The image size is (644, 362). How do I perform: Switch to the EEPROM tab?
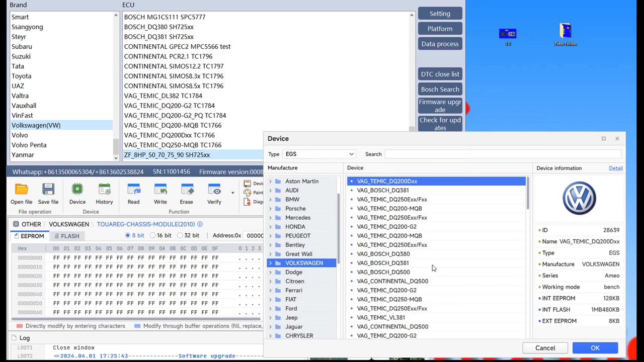coord(29,236)
